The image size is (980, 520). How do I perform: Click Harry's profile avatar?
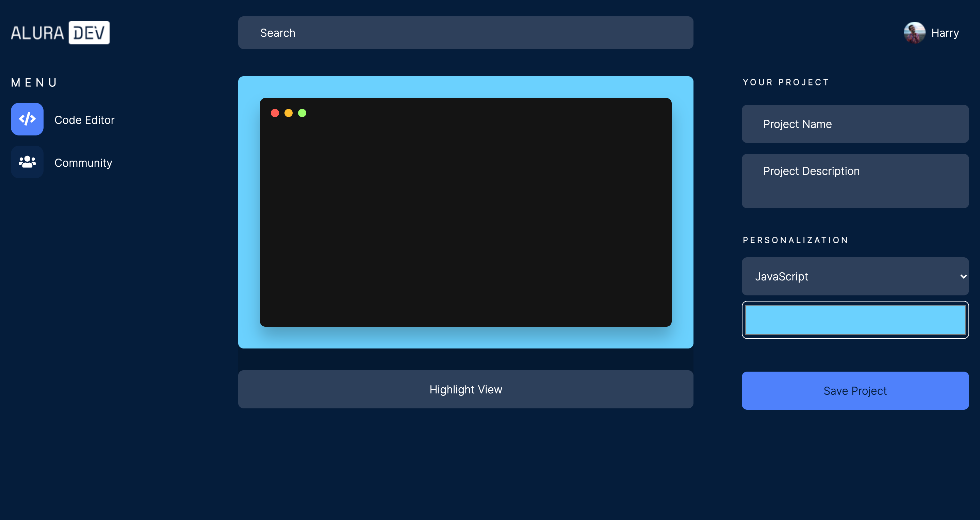point(914,33)
